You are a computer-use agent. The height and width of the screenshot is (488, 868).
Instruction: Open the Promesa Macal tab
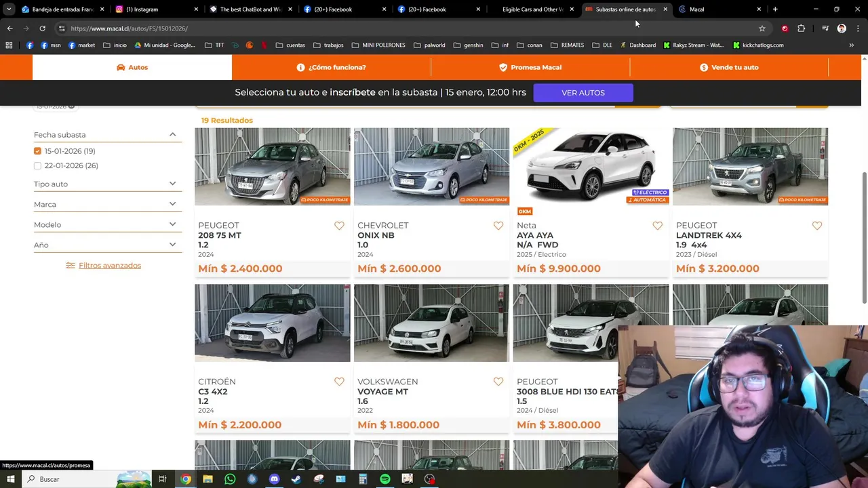point(530,67)
